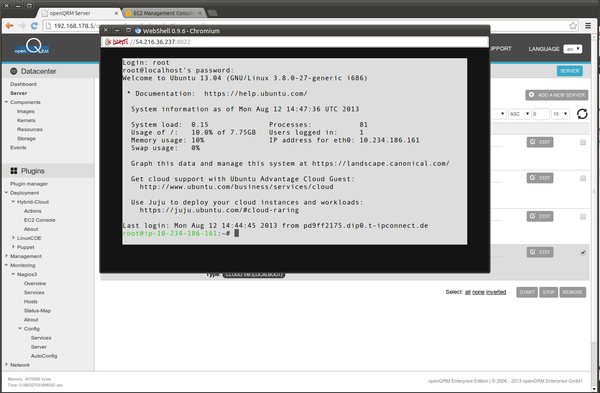Click the START button
600x393 pixels.
click(x=527, y=292)
